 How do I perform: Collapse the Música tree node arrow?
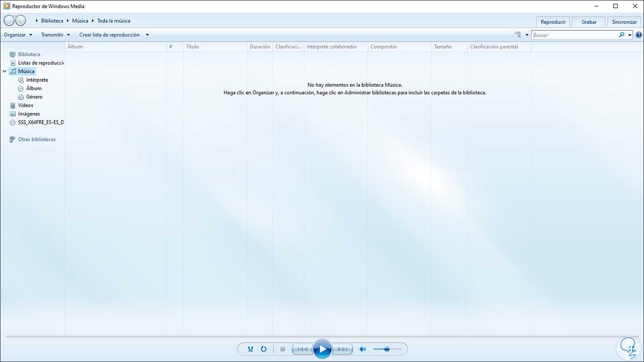(x=4, y=71)
